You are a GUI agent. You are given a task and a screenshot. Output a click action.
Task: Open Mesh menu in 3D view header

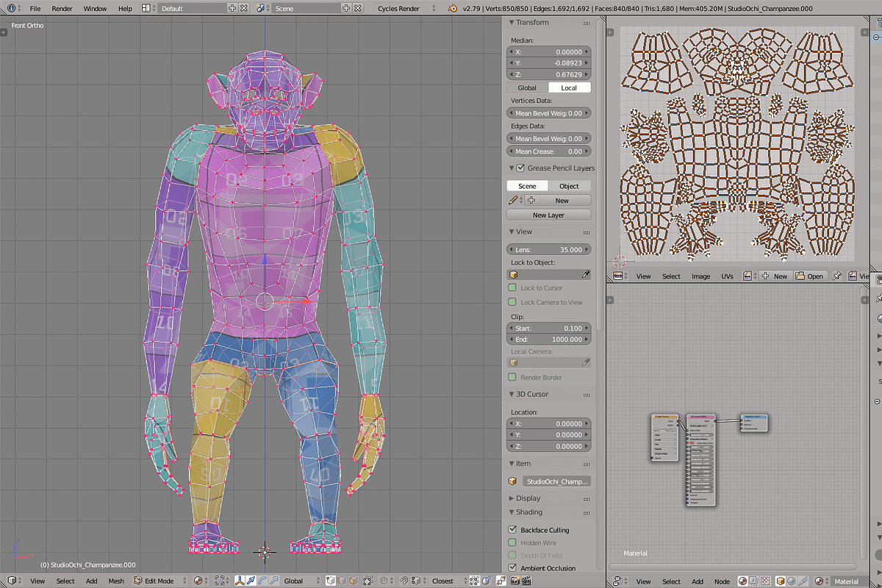coord(116,581)
